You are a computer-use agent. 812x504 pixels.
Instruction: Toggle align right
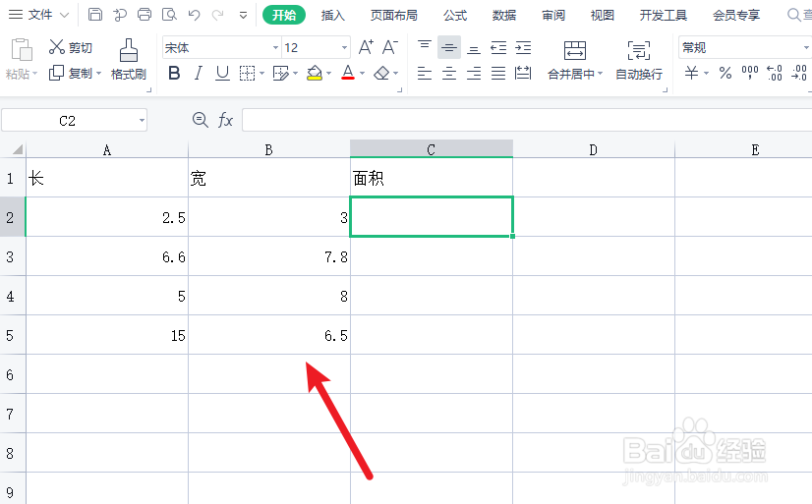click(474, 74)
